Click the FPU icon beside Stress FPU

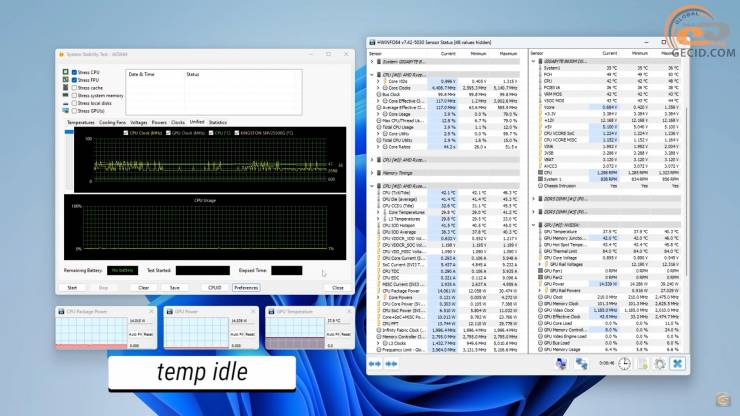(66, 80)
